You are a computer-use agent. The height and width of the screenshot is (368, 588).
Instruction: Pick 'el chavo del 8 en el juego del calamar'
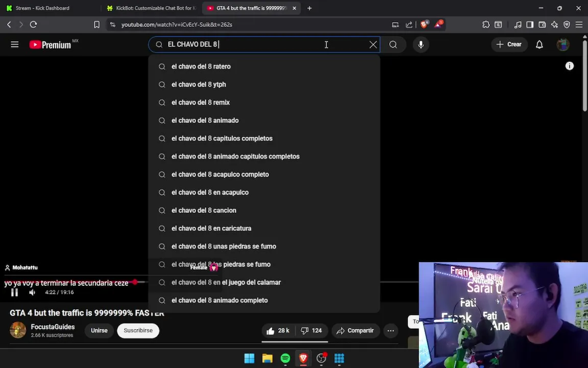[x=264, y=282]
